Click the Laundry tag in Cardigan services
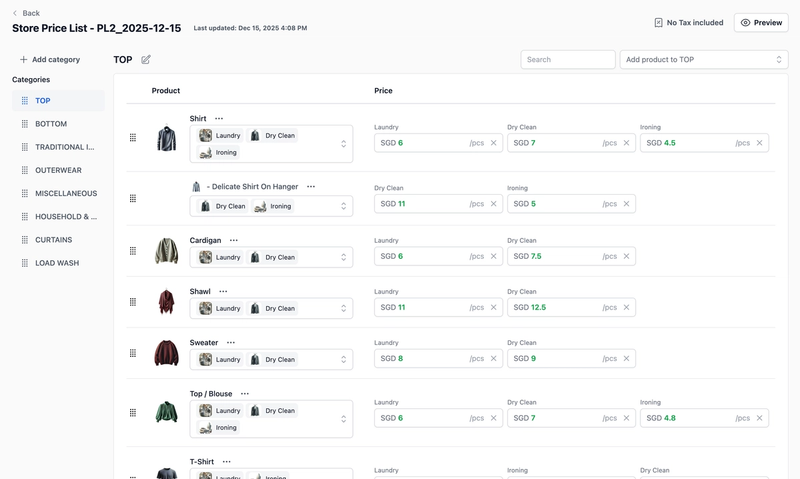The image size is (800, 479). pos(220,257)
